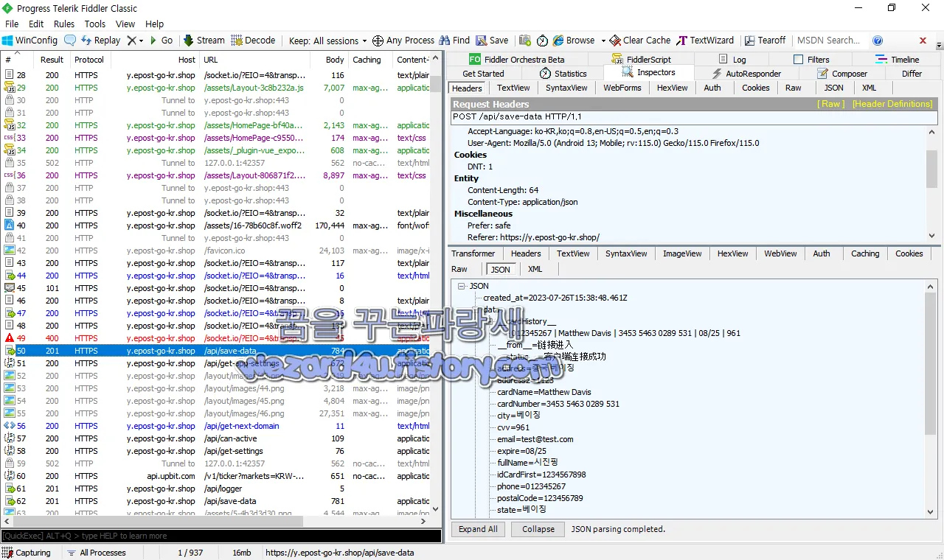Screen dimensions: 944x560
Task: Open the View menu
Action: point(125,24)
